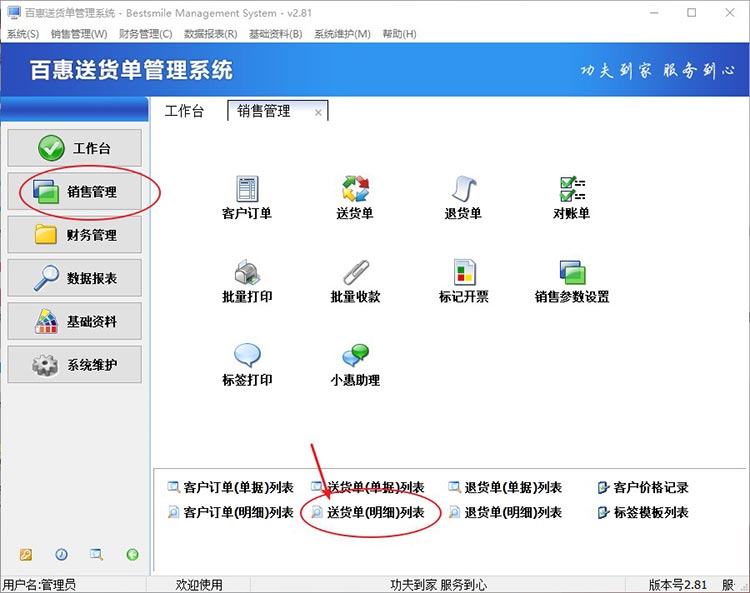Screen dimensions: 750x593
Task: Minimize the application window
Action: [654, 12]
